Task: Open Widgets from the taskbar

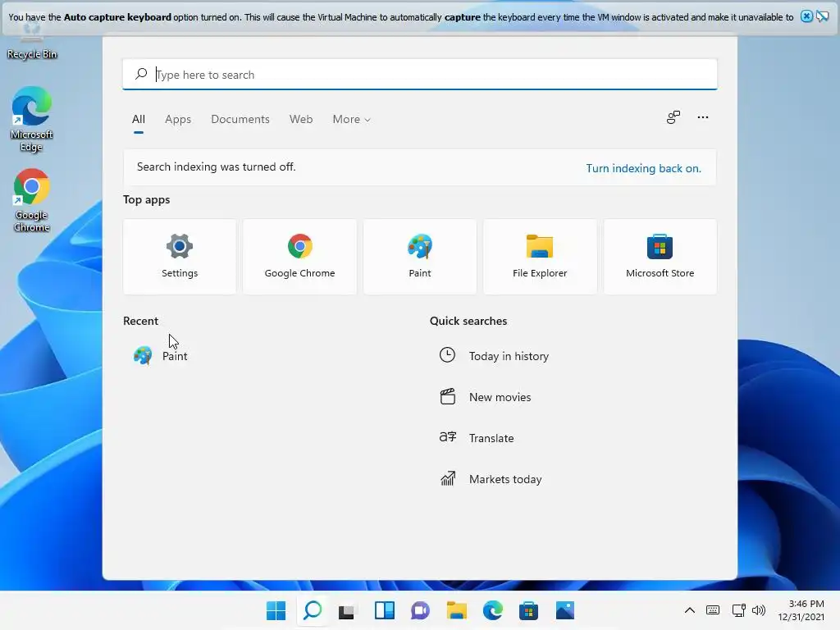Action: [x=384, y=610]
